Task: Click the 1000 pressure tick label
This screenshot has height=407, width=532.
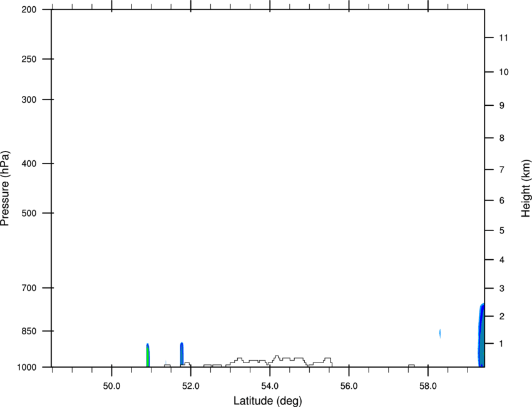Action: (26, 367)
